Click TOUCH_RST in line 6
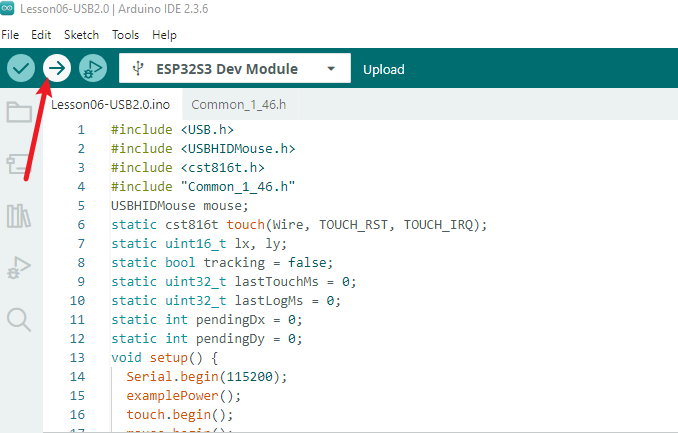The width and height of the screenshot is (678, 433). pos(354,225)
